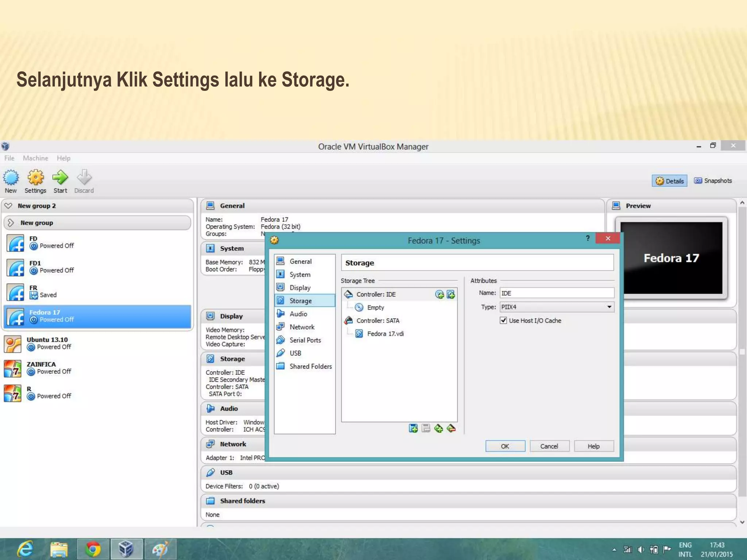Screen dimensions: 747x560
Task: Select Display in settings category list
Action: [305, 288]
